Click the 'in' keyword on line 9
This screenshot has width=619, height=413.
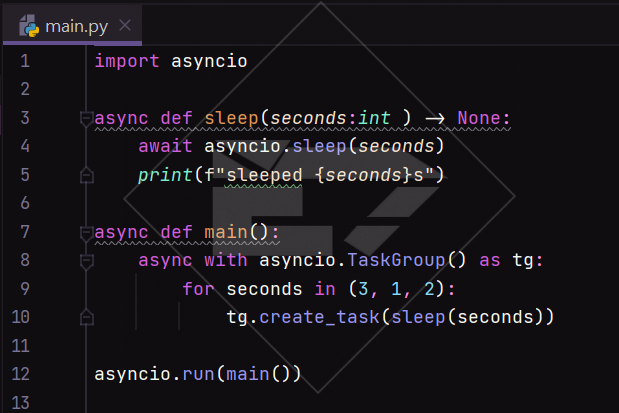tap(325, 289)
